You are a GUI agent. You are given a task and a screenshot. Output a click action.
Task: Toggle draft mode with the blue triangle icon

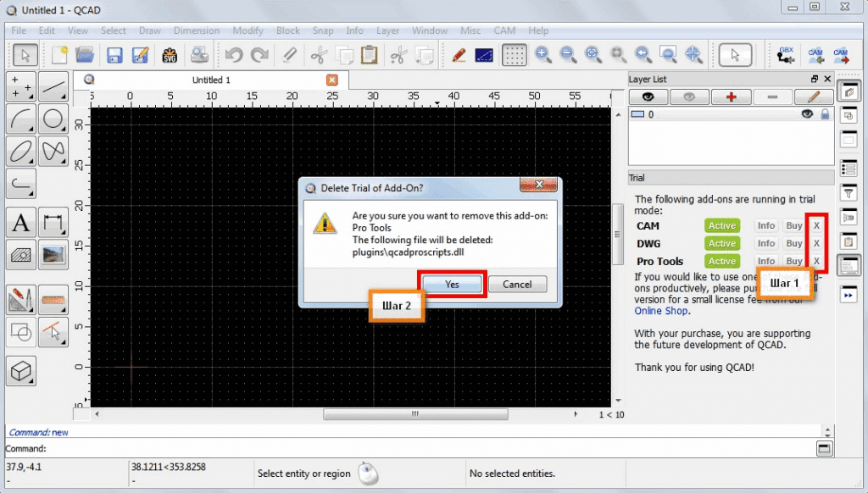point(484,55)
